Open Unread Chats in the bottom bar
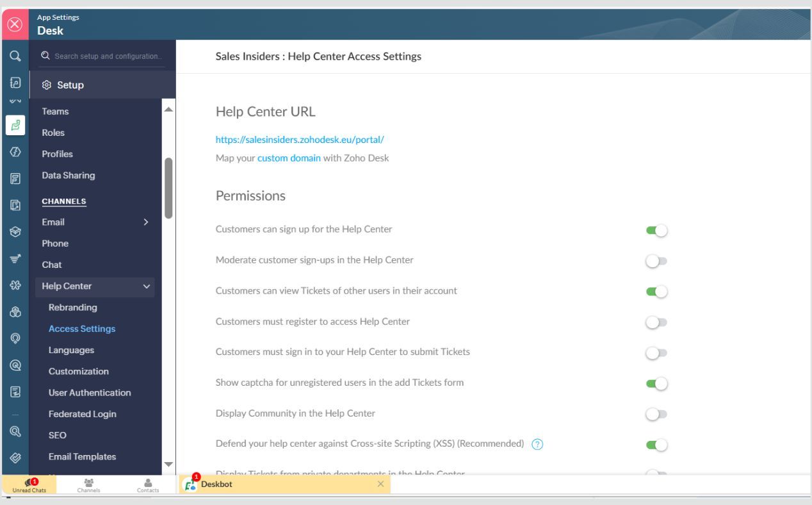Screen dimensions: 812x505 (29, 486)
